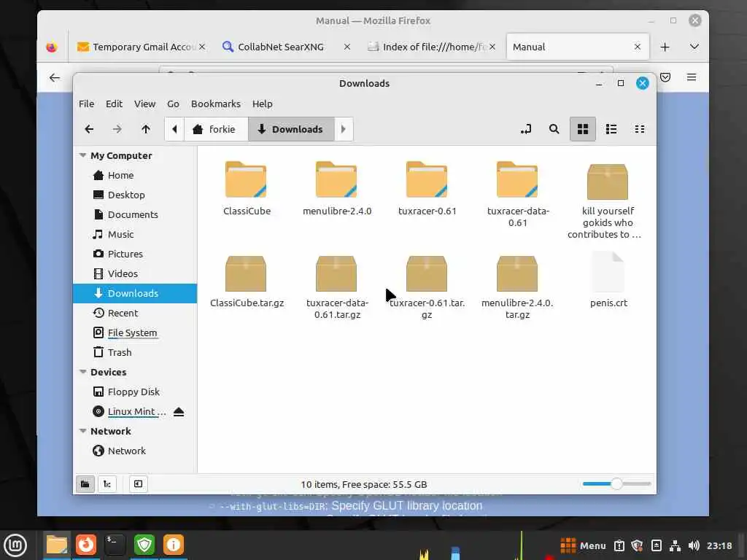Screen dimensions: 747x560
Task: Launch Terminal from the panel
Action: pyautogui.click(x=115, y=545)
